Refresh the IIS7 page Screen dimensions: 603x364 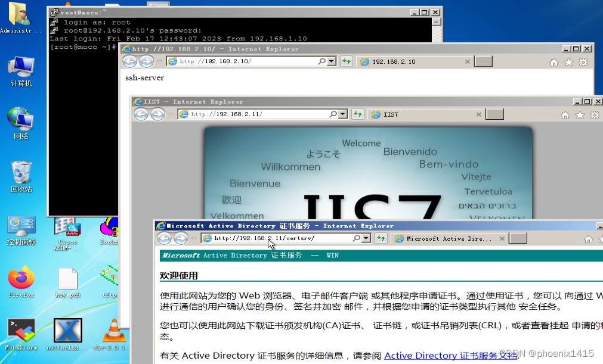pos(358,114)
